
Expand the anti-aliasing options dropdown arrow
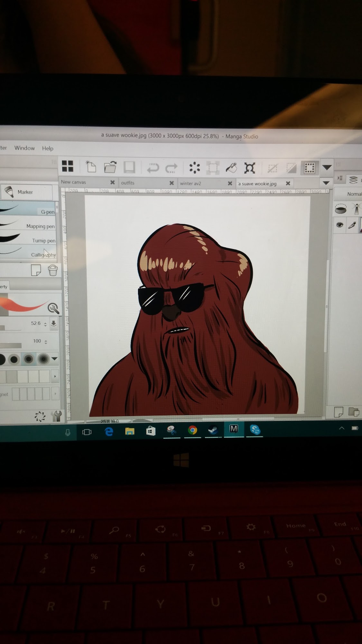tap(54, 359)
